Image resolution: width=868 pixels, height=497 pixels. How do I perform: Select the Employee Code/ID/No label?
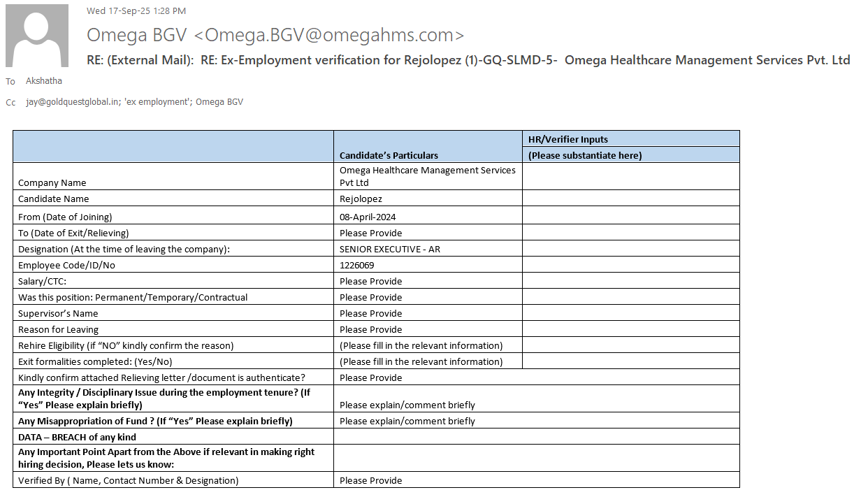pyautogui.click(x=66, y=265)
